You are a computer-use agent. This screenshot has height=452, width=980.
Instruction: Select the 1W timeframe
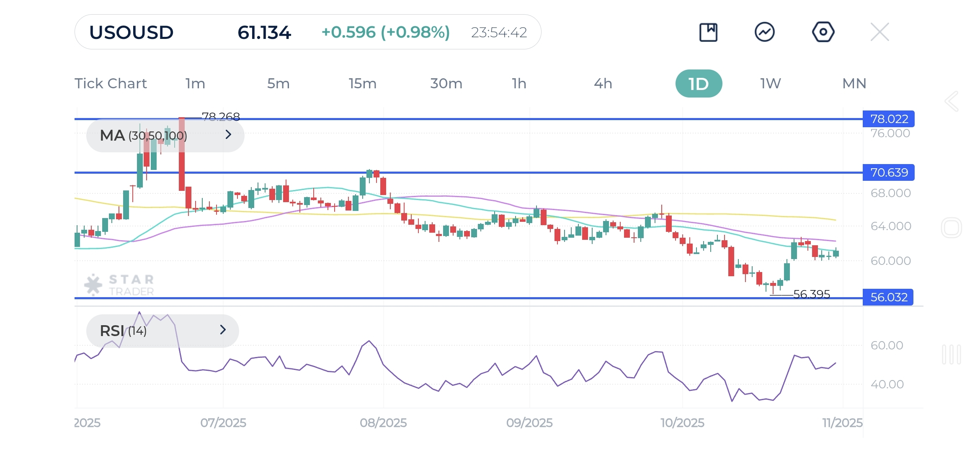tap(771, 84)
